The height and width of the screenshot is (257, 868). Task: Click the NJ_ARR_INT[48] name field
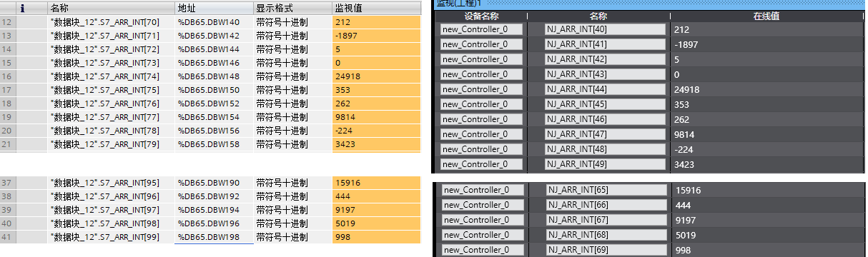click(x=605, y=149)
